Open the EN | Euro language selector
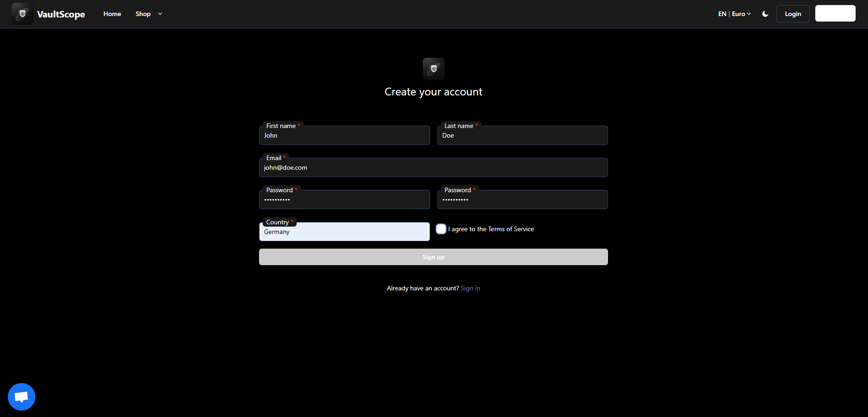Viewport: 868px width, 417px height. click(734, 14)
